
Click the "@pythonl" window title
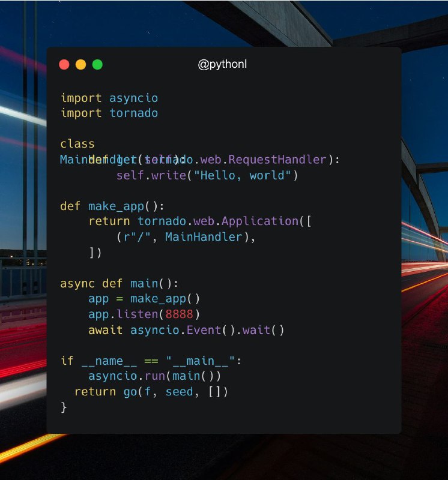(x=222, y=64)
